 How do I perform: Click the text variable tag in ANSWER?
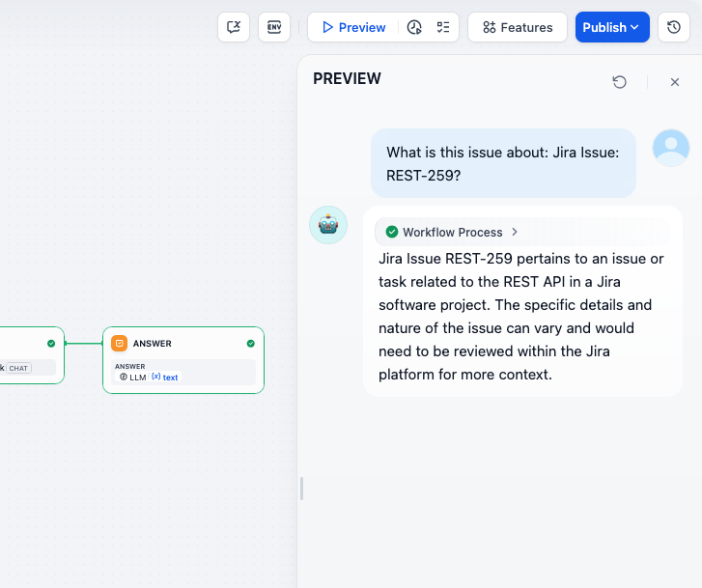pos(165,378)
